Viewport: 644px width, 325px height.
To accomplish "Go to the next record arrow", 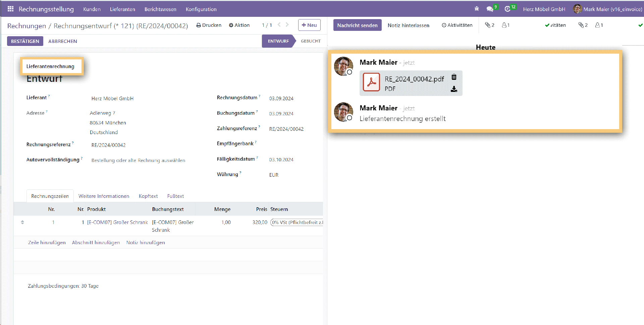I will [x=287, y=25].
